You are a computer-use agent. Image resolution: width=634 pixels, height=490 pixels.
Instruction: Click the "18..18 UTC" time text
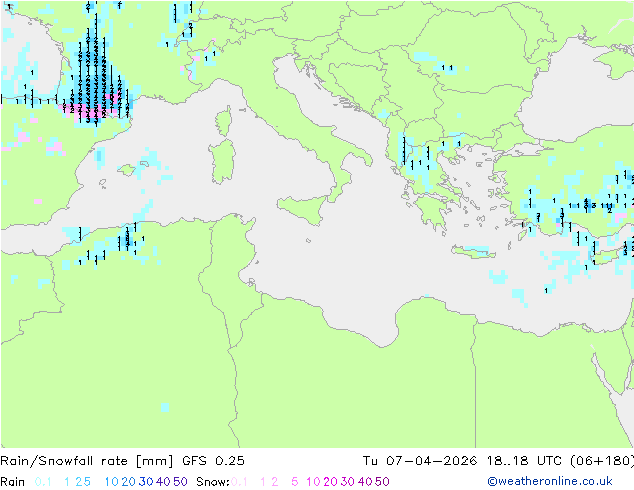coord(524,461)
